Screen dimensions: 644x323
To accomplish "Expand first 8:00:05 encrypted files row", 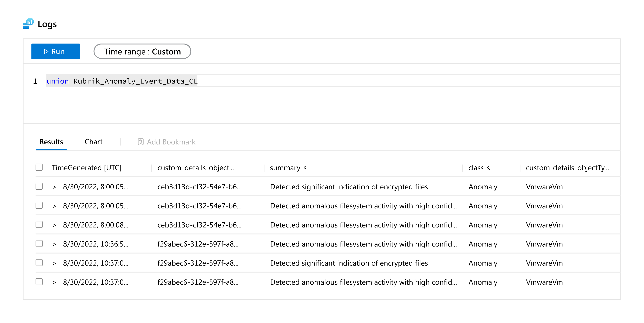I will [54, 187].
